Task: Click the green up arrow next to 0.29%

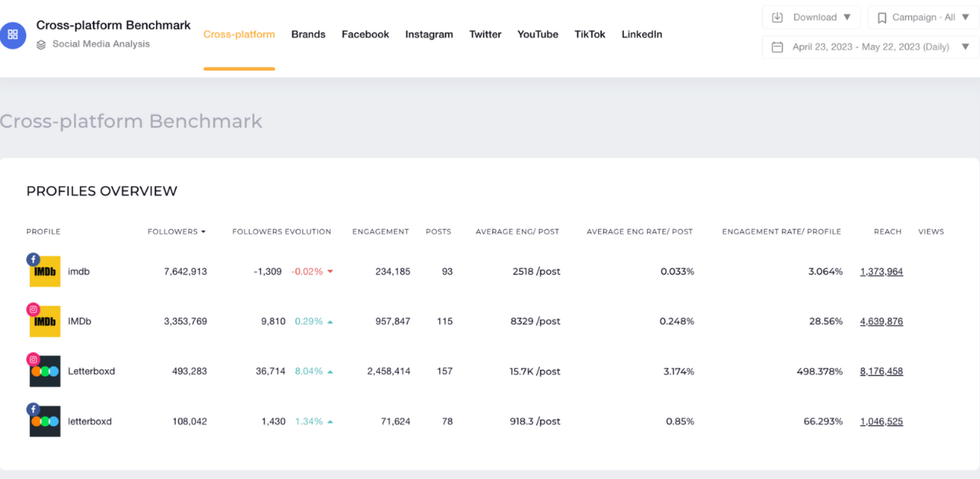Action: [x=330, y=321]
